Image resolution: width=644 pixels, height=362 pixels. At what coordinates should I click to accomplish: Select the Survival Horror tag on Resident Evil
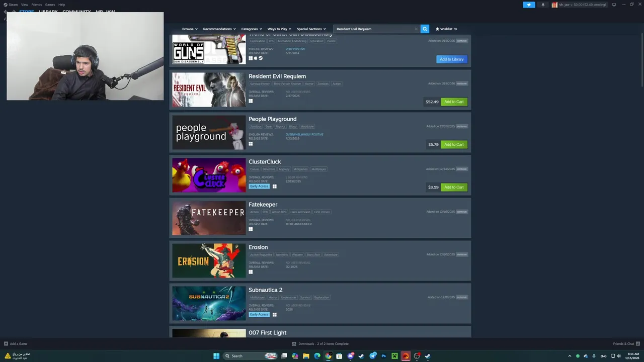[x=260, y=83]
